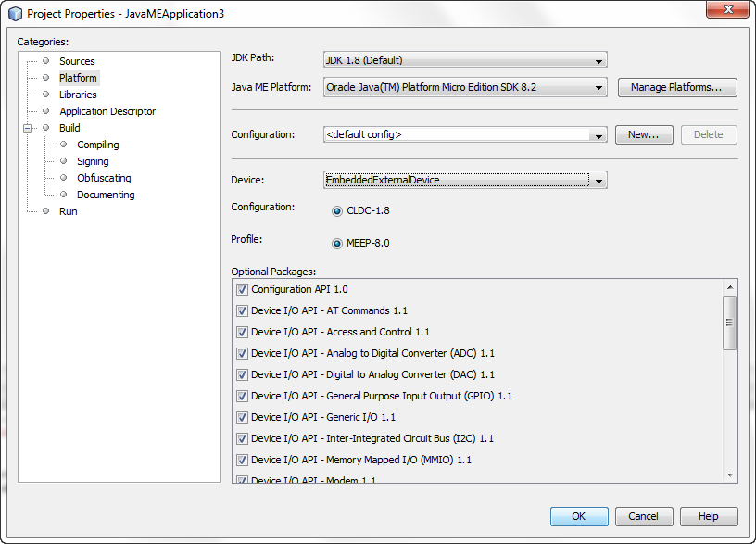Select CLDC-1.8 configuration radio button

[x=337, y=211]
